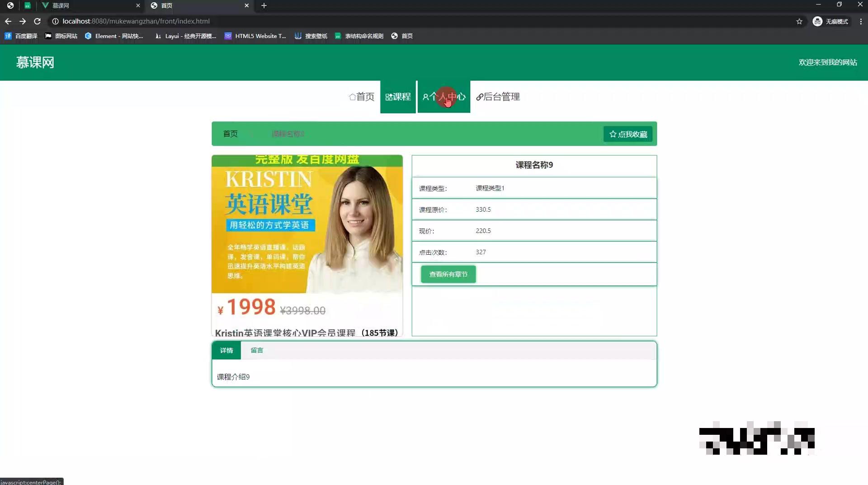868x485 pixels.
Task: Open the Element 网站快 bookmark
Action: point(114,36)
